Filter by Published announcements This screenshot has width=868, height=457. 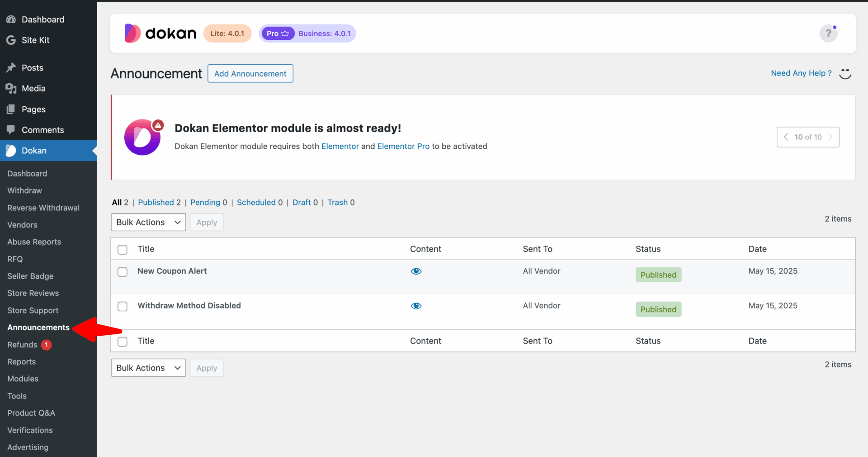[156, 202]
